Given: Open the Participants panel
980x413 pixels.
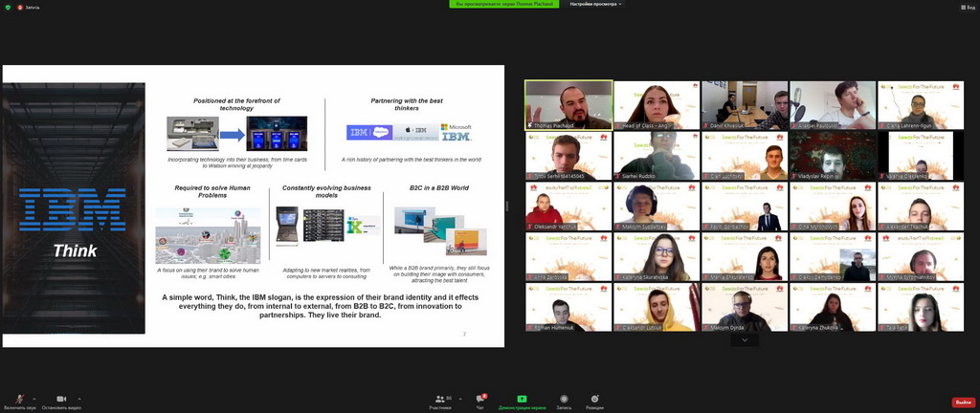Looking at the screenshot, I should click(x=440, y=401).
